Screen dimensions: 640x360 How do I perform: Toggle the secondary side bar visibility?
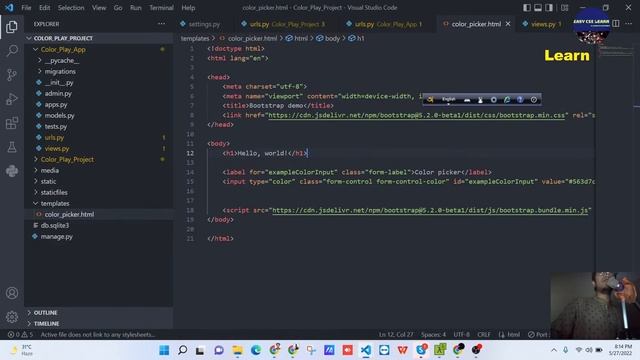(549, 7)
